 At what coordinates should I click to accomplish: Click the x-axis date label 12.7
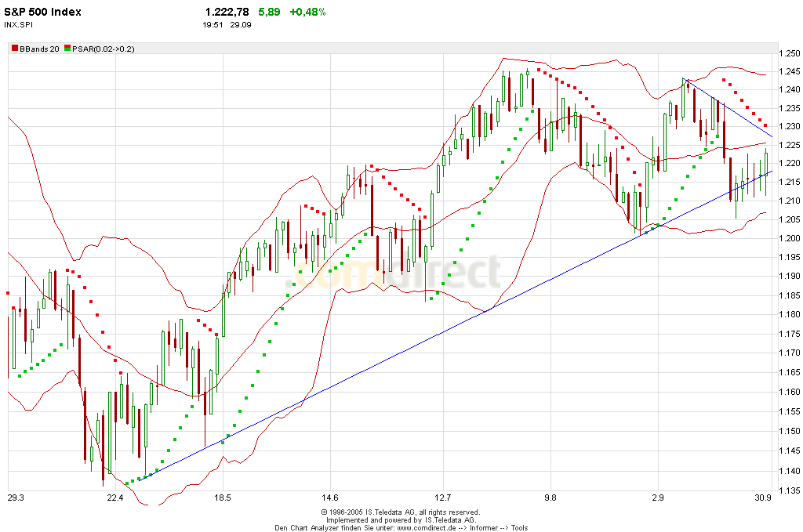click(443, 498)
